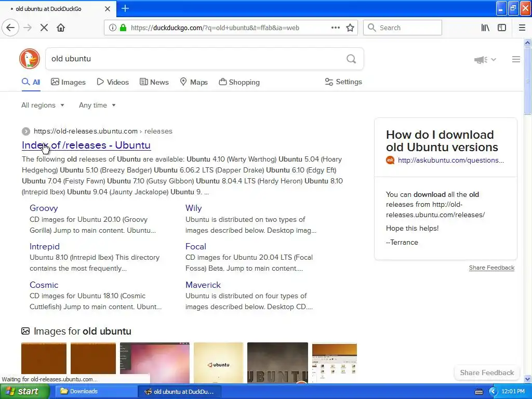The width and height of the screenshot is (532, 399).
Task: Open the pink desktop image thumbnail
Action: (x=155, y=363)
